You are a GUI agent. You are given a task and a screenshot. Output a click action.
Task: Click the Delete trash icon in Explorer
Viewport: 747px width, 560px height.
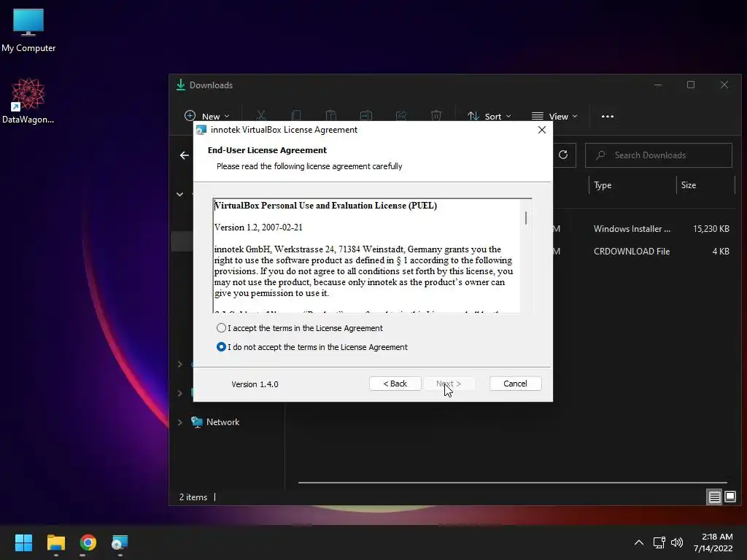coord(436,116)
